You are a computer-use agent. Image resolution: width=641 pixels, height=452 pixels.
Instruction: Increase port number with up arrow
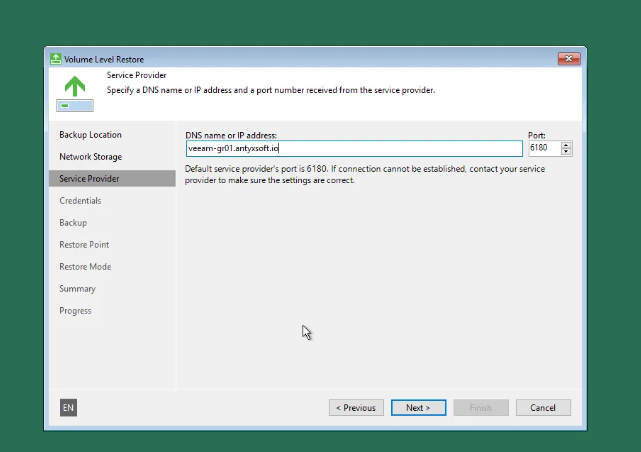(567, 144)
